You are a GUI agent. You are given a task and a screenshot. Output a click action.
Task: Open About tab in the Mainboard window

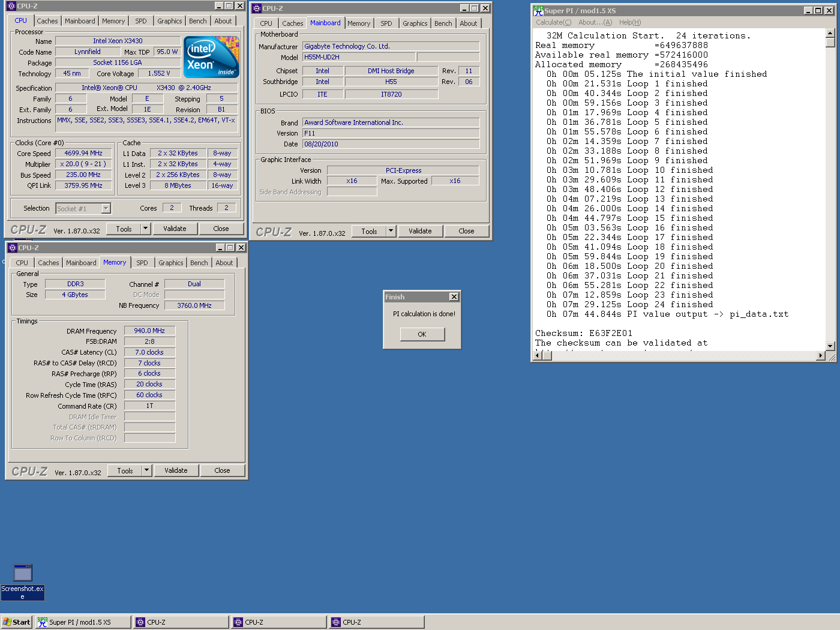(x=469, y=23)
